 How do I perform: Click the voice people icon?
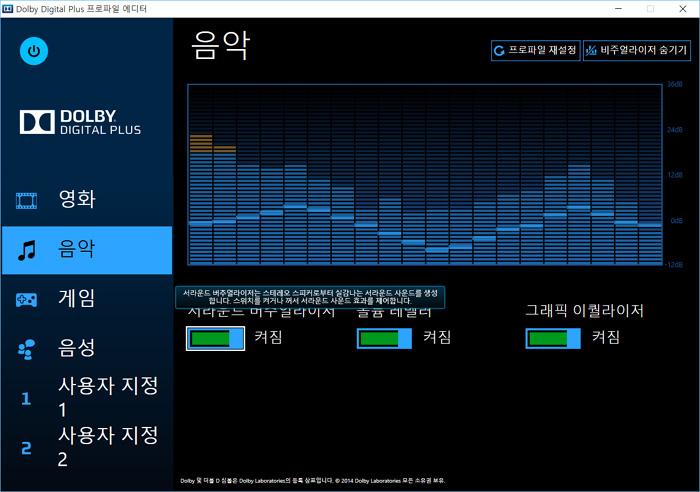tap(26, 349)
